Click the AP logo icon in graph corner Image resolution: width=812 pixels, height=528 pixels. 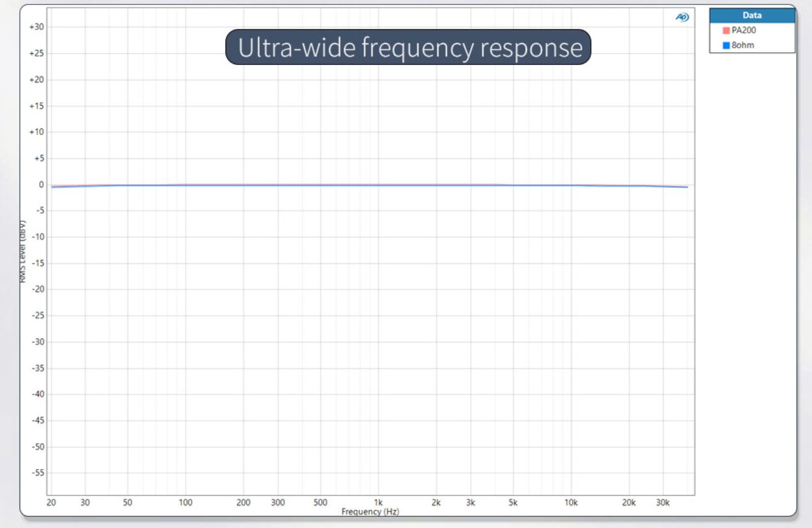point(682,17)
